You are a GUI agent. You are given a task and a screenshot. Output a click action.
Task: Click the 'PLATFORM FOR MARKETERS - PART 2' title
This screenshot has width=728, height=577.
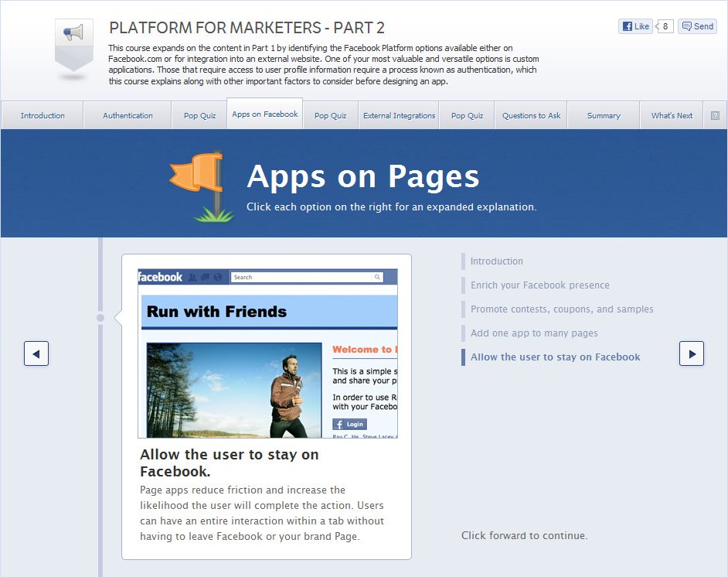247,28
